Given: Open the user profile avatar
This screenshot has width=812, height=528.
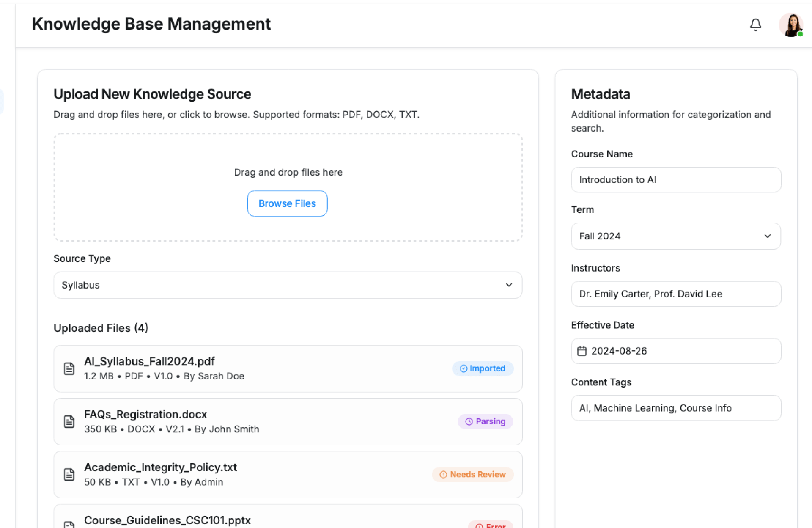Looking at the screenshot, I should pyautogui.click(x=790, y=25).
